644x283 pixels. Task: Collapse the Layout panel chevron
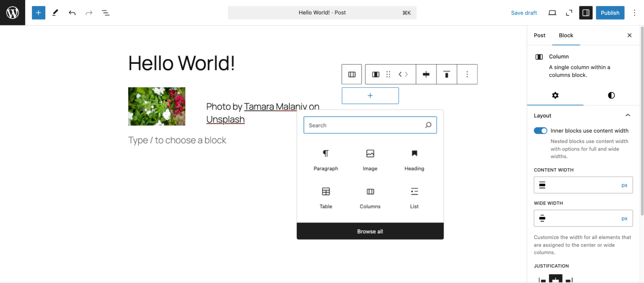click(x=628, y=115)
